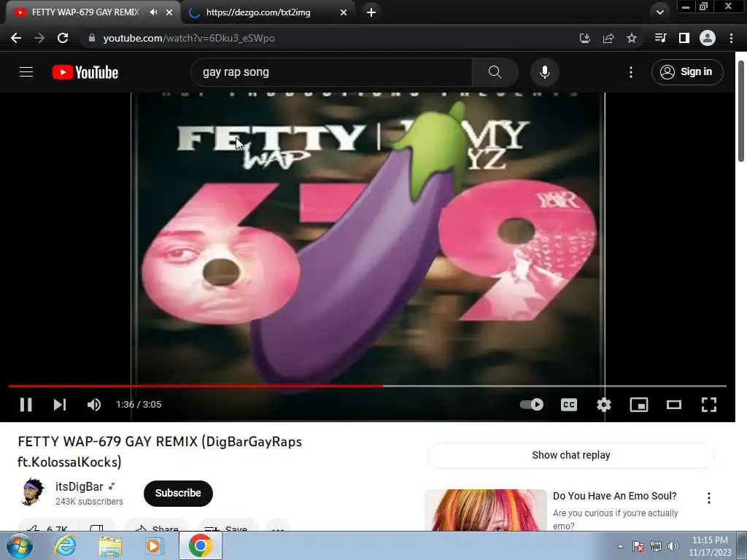The width and height of the screenshot is (747, 560).
Task: Click the address bar URL
Action: click(189, 38)
